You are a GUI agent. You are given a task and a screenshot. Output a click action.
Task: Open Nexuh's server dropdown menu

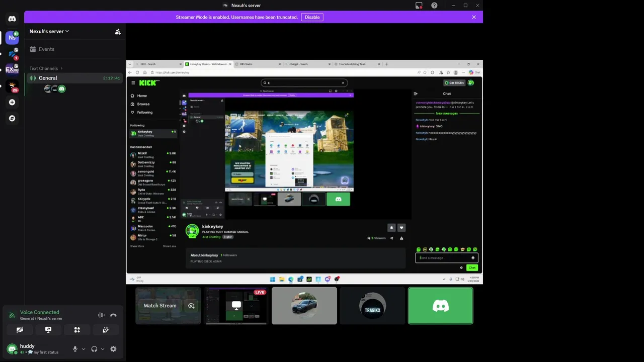click(x=49, y=31)
